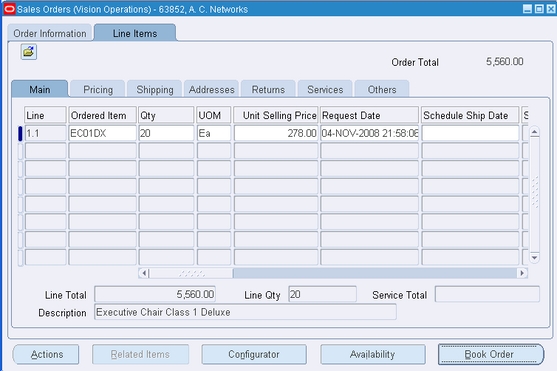Click the Related Items button
The width and height of the screenshot is (557, 371).
point(140,354)
